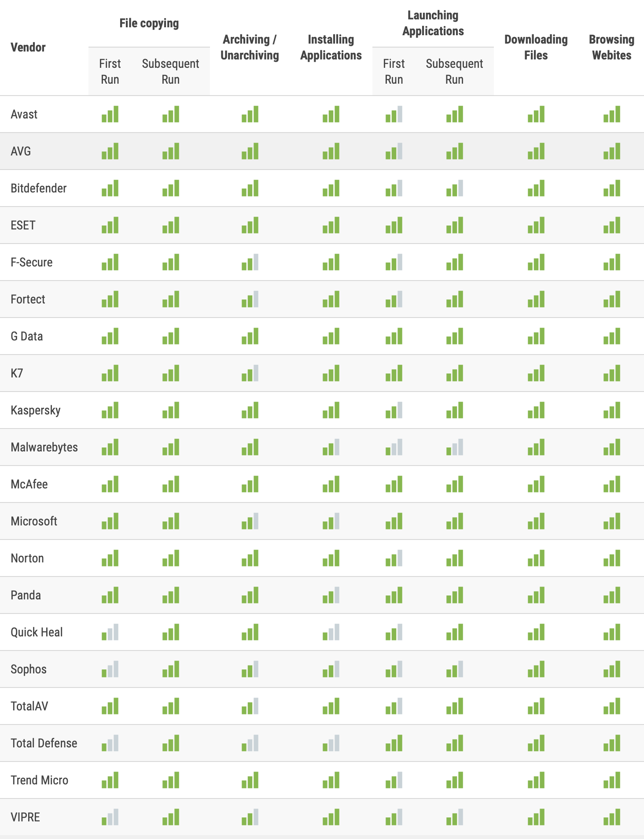Click Bitdefender's Launching Applications Subsequent Run rating icon
644x839 pixels.
pyautogui.click(x=455, y=188)
